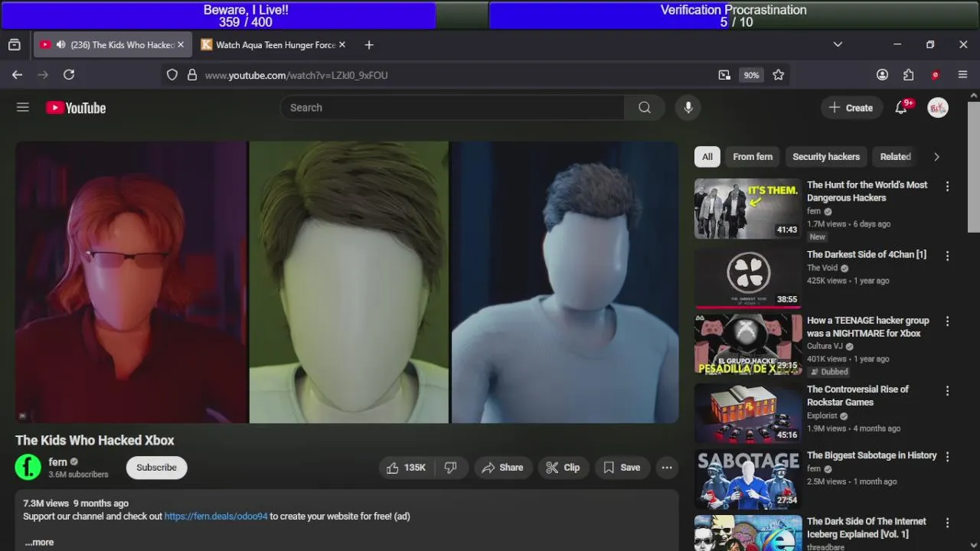Open The Controversial Rise of Rockstar Games title
Screen dimensions: 980x551
(x=857, y=396)
